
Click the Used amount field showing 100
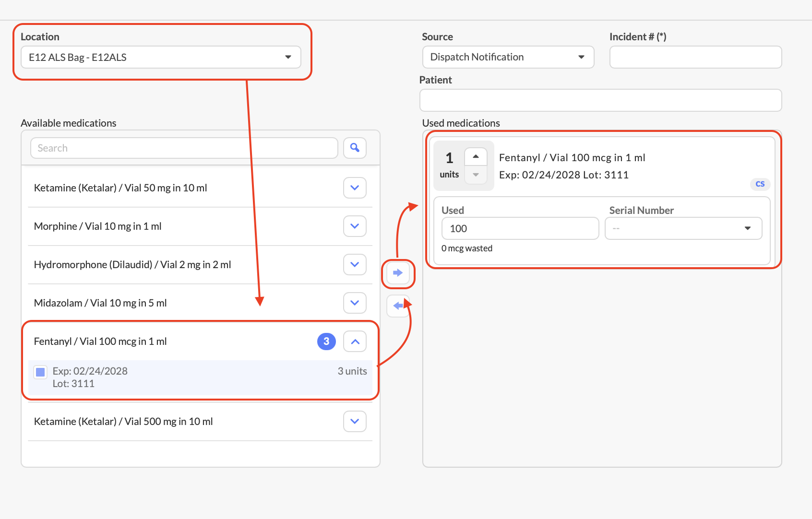520,228
